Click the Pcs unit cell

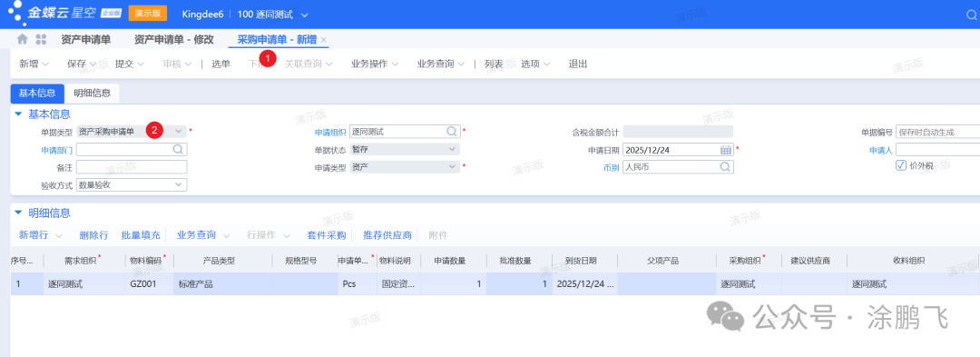tap(357, 283)
